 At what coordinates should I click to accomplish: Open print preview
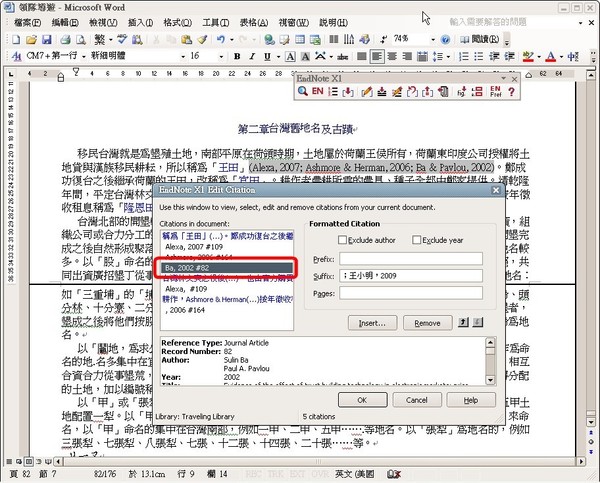(80, 39)
